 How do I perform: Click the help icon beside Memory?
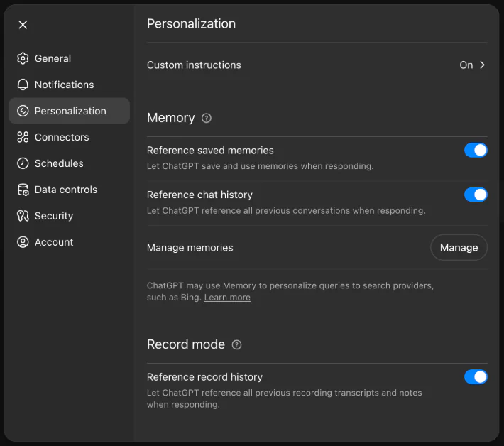(x=207, y=119)
